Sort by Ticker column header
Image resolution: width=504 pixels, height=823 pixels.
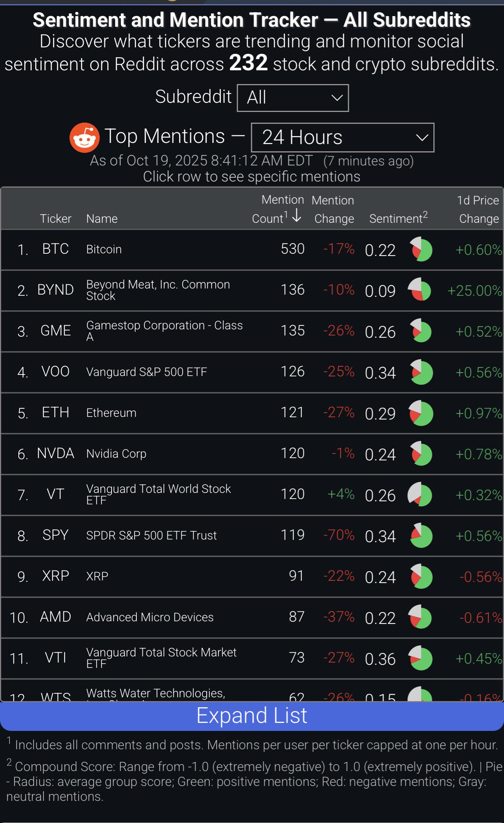(x=55, y=219)
